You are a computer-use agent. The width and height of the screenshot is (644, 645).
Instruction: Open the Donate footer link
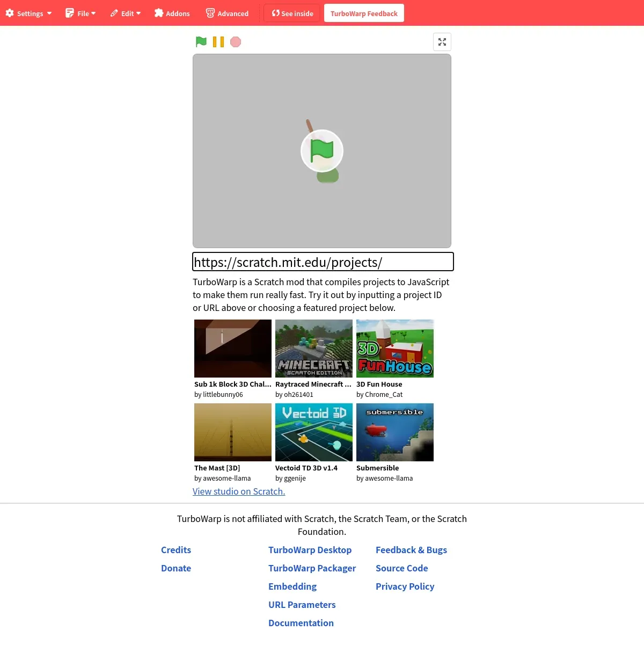[176, 568]
